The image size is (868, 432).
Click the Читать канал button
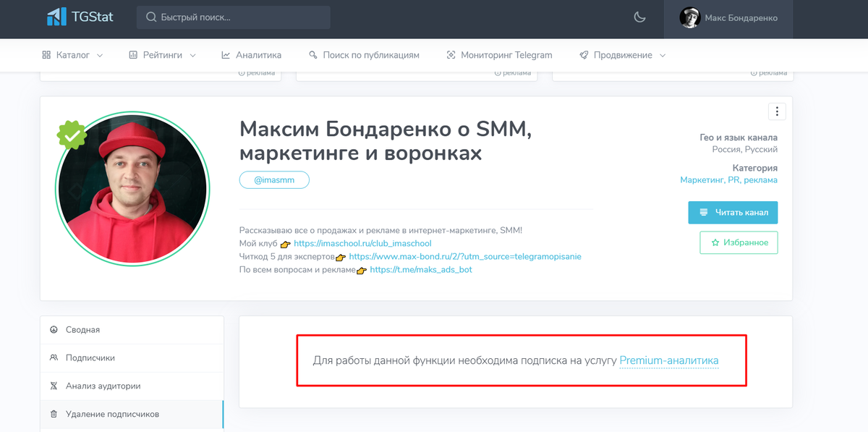(733, 213)
